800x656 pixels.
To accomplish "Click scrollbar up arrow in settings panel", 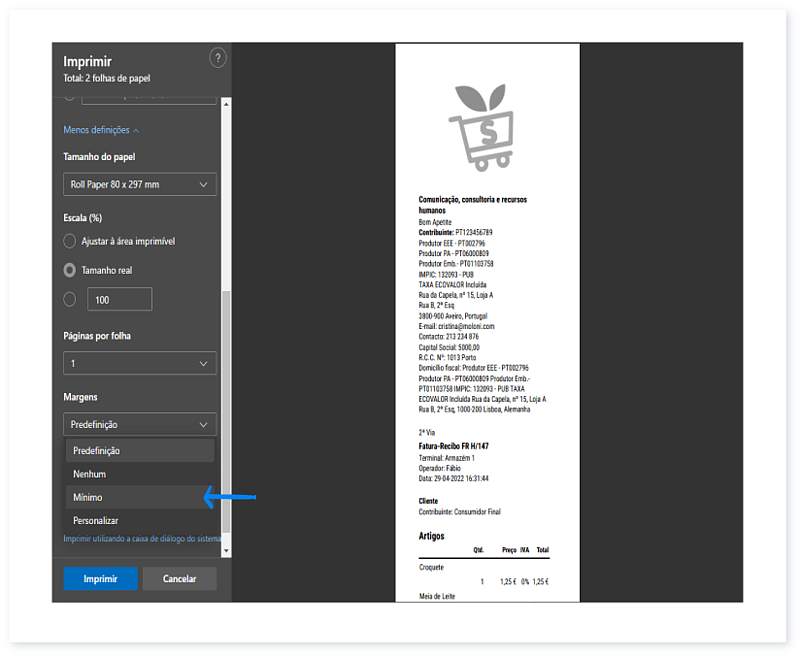I will coord(226,102).
